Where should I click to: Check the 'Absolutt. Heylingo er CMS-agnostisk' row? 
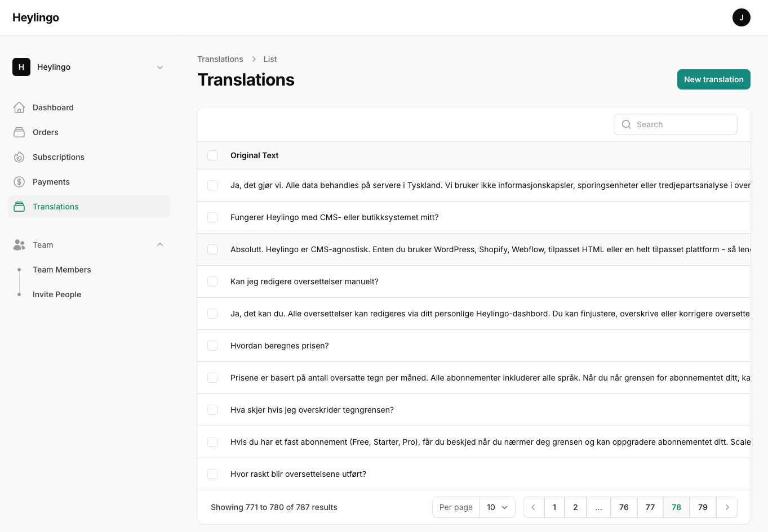coord(212,249)
